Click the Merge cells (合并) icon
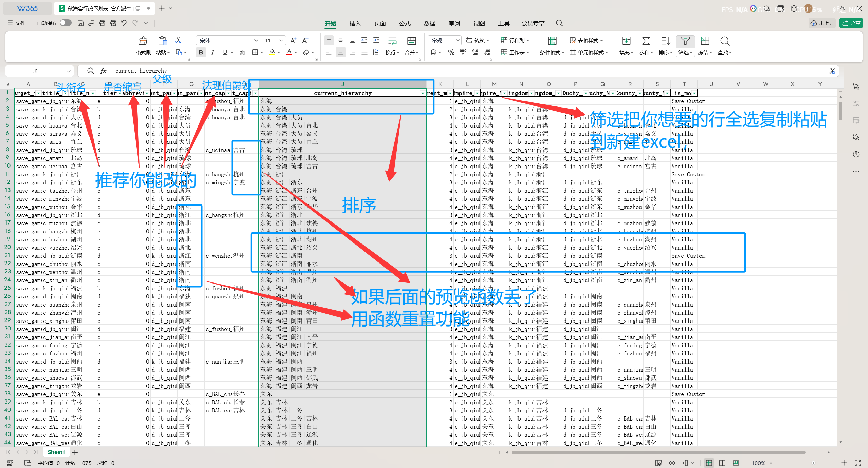Viewport: 868px width, 468px height. 411,41
